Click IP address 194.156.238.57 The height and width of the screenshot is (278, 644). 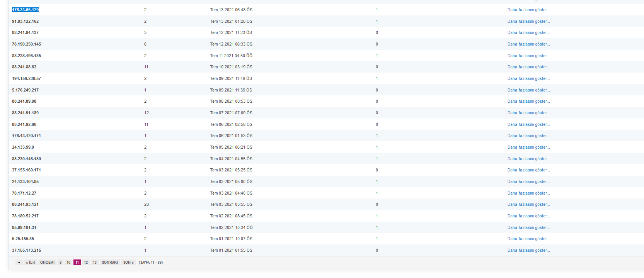26,78
